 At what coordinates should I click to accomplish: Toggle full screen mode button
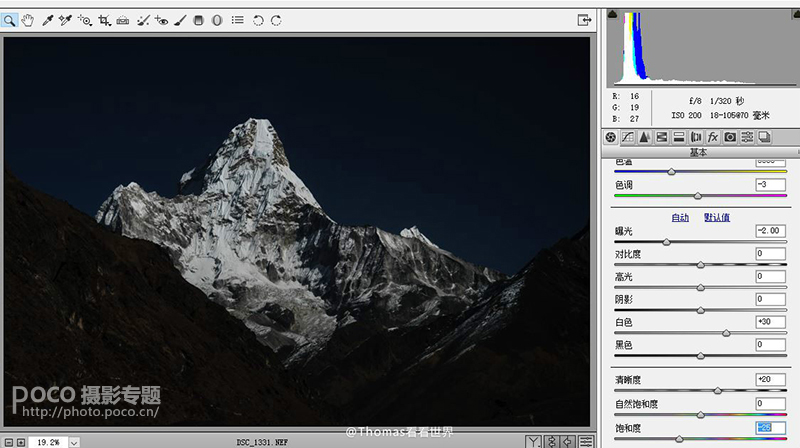584,20
